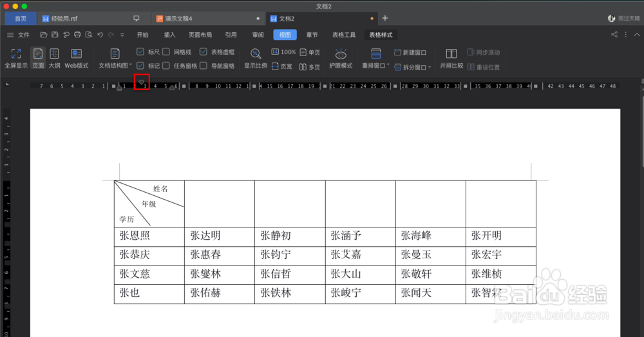Switch to the 引用 ribbon tab

(231, 35)
